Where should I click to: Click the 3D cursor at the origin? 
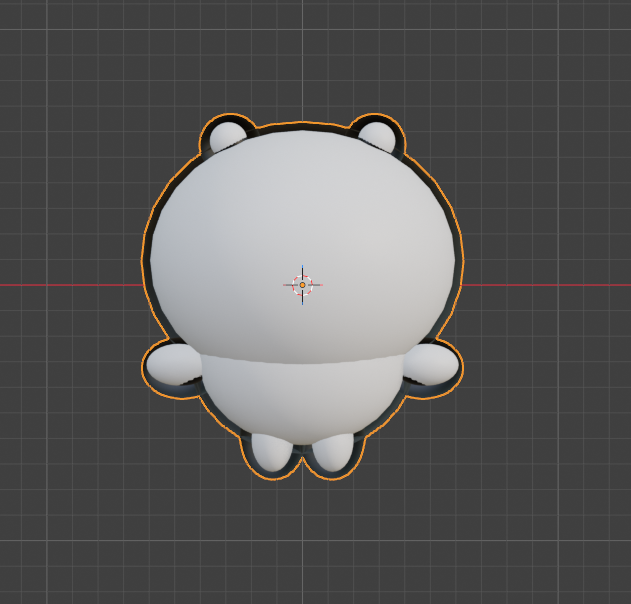(303, 285)
